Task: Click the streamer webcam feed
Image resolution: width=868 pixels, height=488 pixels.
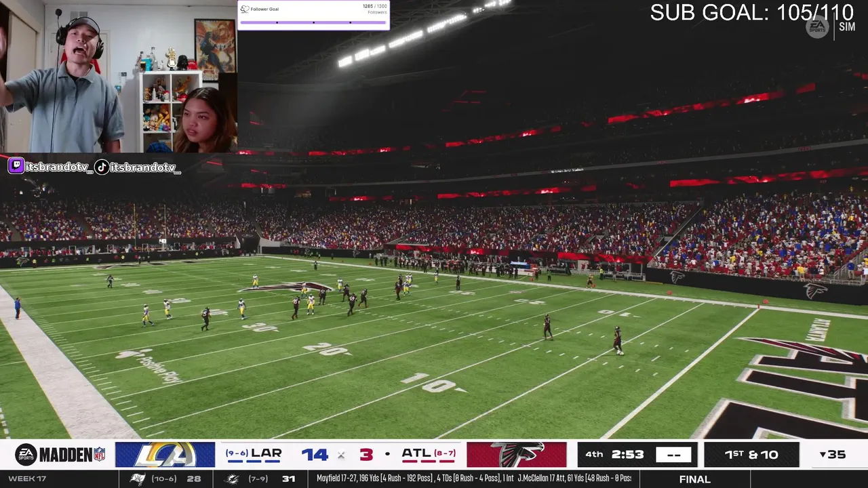Action: (x=119, y=76)
